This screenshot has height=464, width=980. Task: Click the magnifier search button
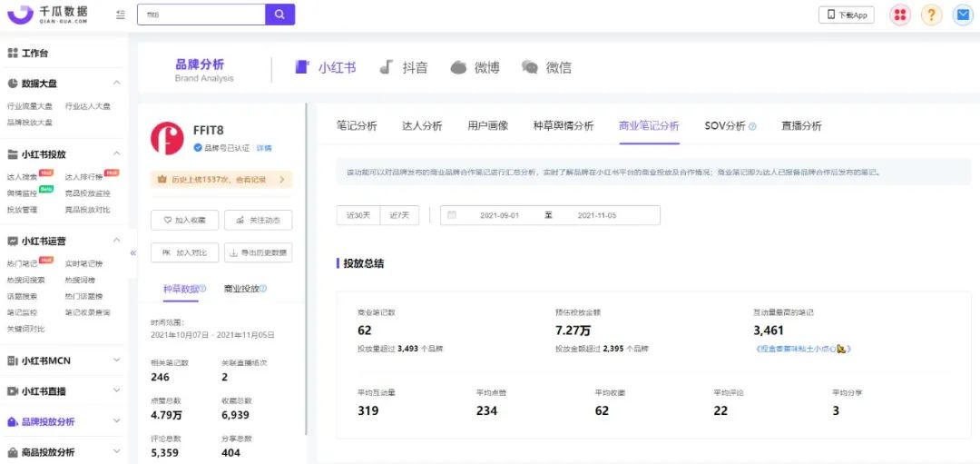(x=280, y=15)
